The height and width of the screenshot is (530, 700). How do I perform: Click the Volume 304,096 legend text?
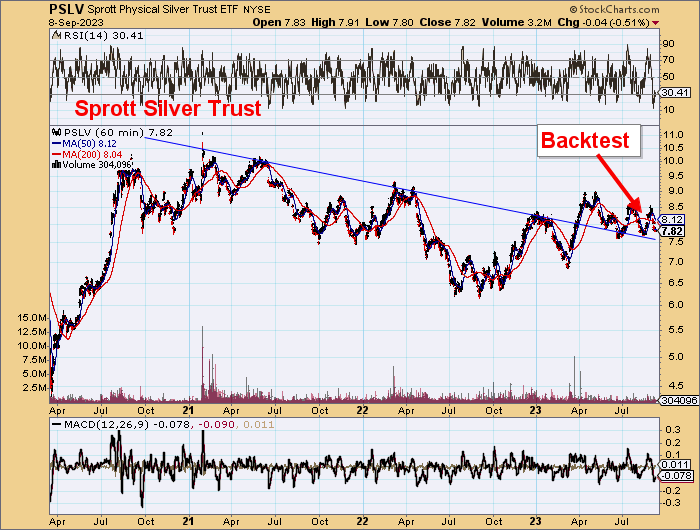pos(97,165)
